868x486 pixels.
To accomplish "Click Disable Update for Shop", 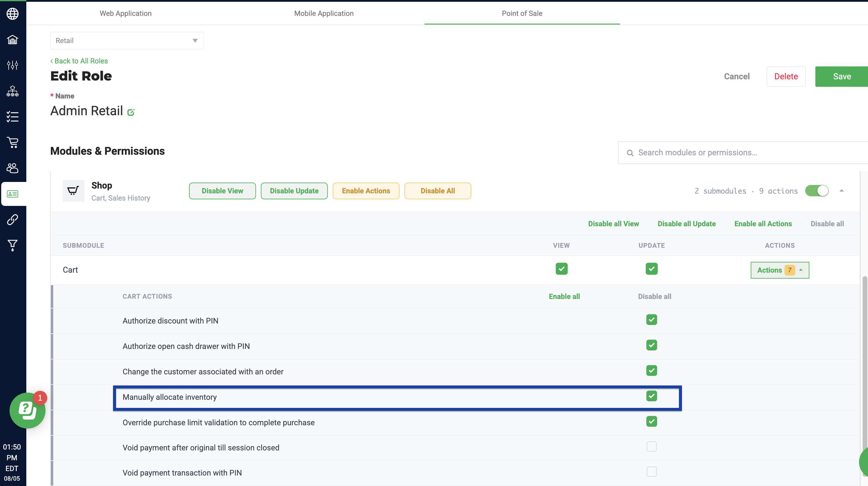I will (x=294, y=191).
